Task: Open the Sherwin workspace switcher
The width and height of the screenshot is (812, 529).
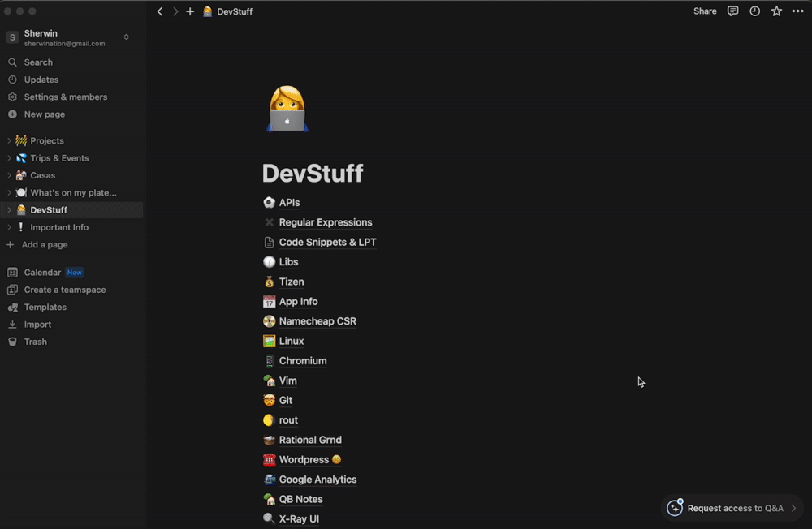Action: click(x=127, y=37)
